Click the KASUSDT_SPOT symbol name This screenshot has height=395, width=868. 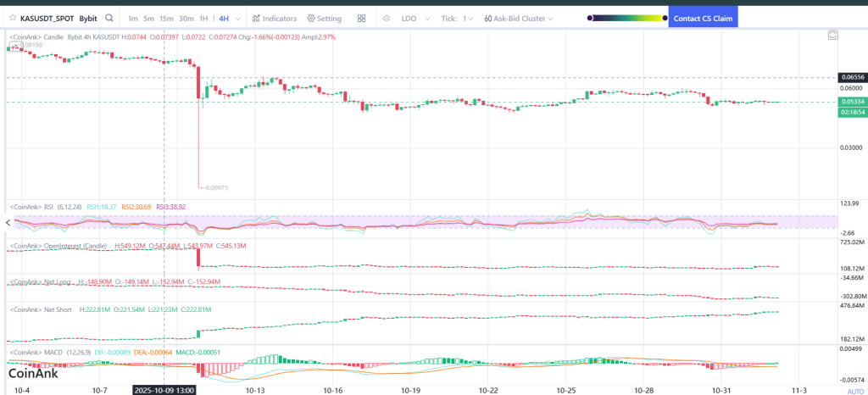(x=47, y=18)
